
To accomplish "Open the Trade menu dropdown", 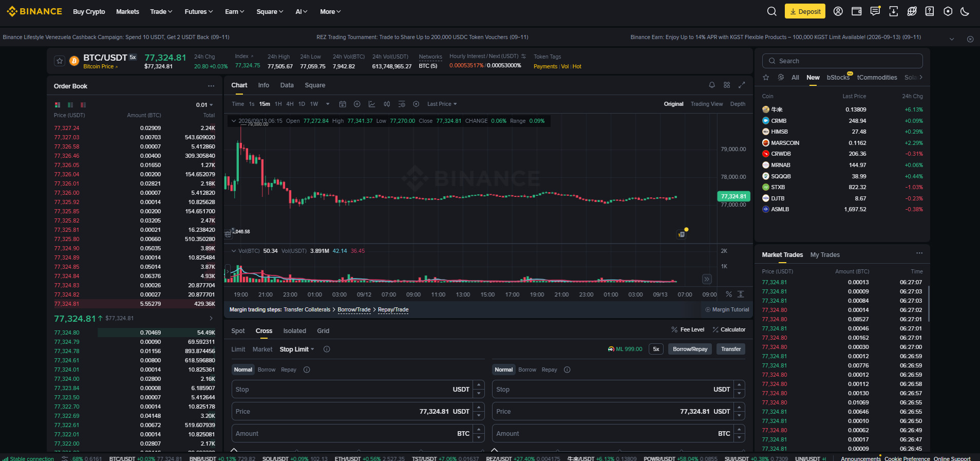I will pyautogui.click(x=161, y=11).
